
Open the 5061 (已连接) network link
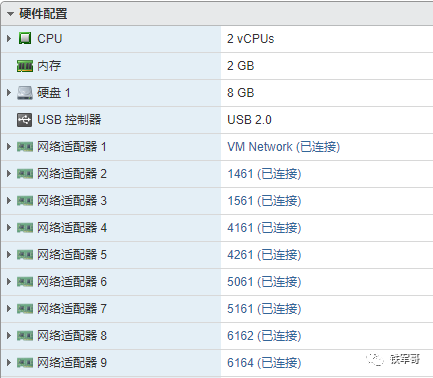coord(264,282)
